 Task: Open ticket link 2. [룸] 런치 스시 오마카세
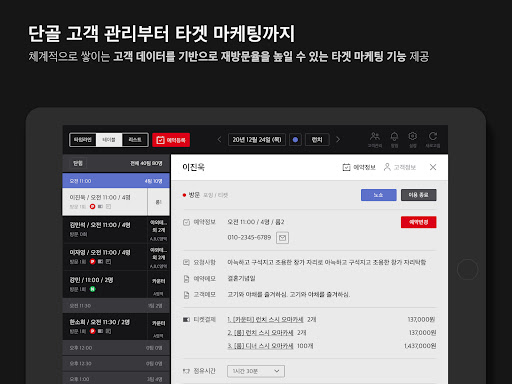260,333
